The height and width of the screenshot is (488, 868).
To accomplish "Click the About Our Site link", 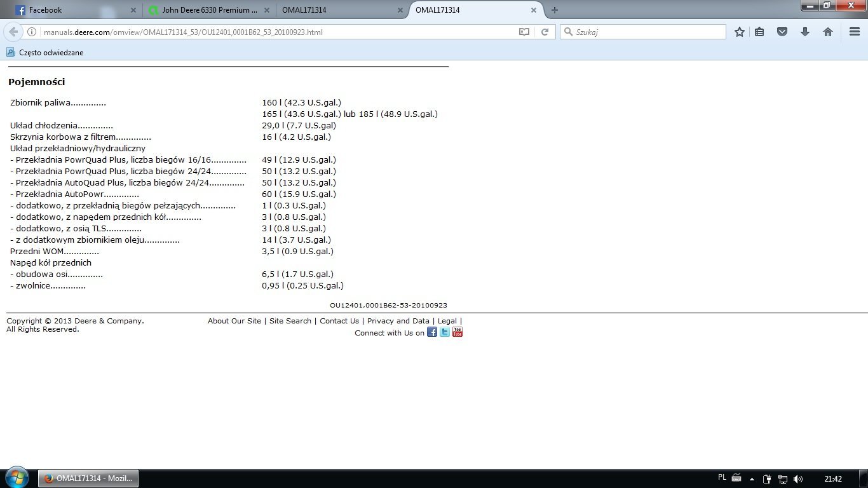I will pos(234,321).
